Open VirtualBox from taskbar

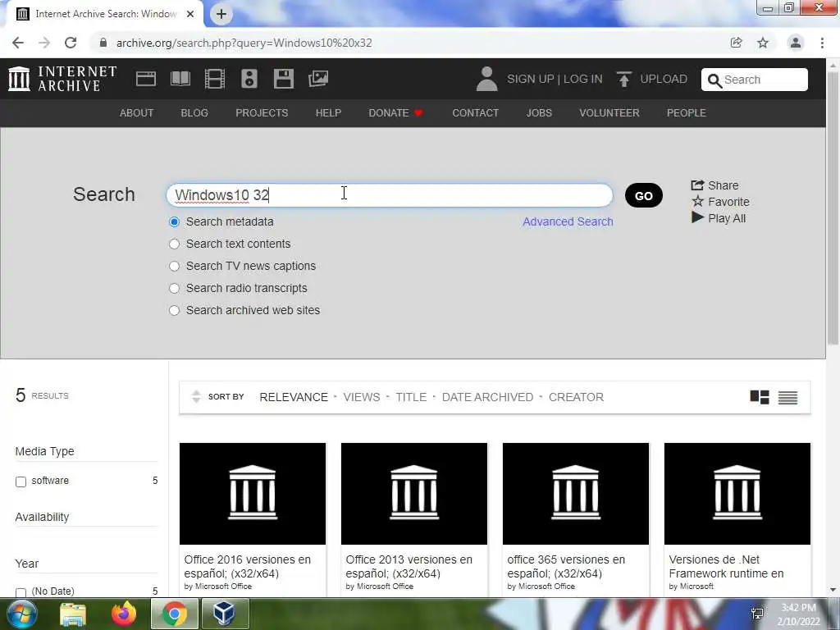(x=224, y=614)
